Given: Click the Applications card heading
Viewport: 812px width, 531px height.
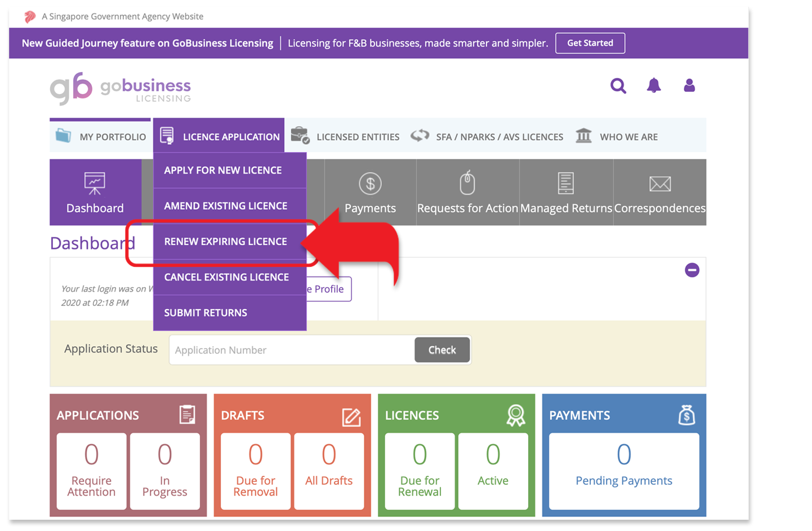Looking at the screenshot, I should point(98,416).
